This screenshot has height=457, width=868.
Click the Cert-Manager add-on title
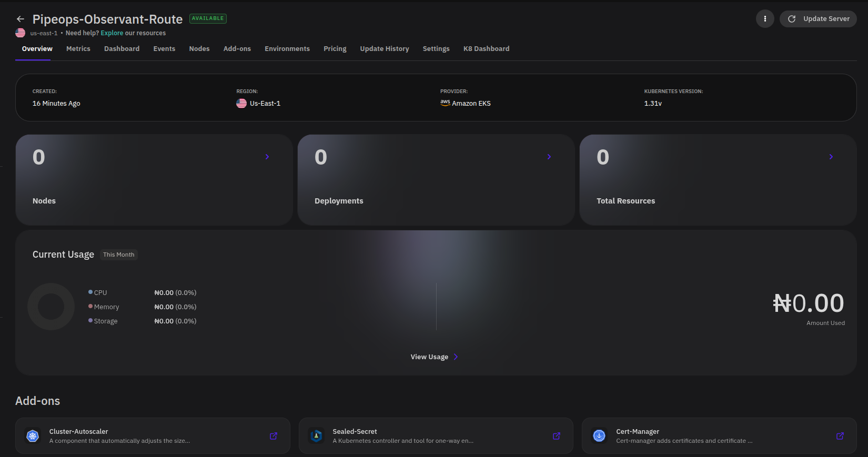tap(638, 432)
